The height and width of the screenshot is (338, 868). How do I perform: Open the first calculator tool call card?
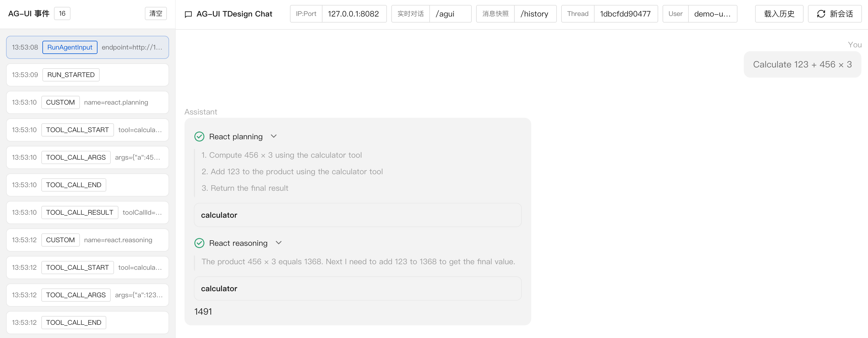358,215
